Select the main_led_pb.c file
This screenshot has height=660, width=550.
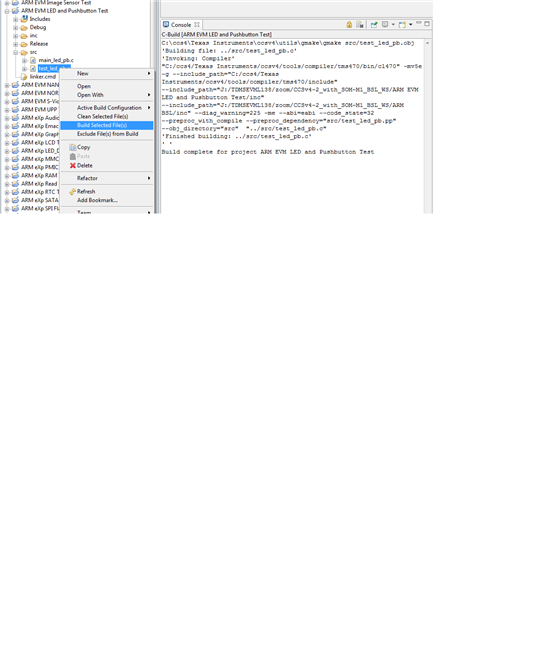56,60
